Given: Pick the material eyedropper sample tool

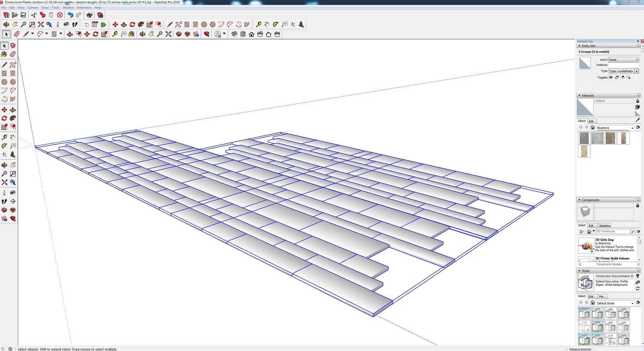Looking at the screenshot, I should 637,120.
